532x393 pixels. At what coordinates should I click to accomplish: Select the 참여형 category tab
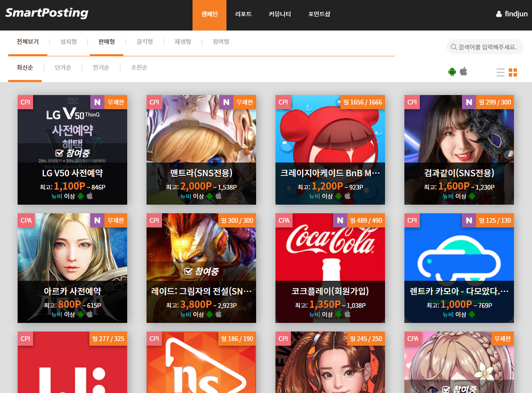(x=220, y=42)
